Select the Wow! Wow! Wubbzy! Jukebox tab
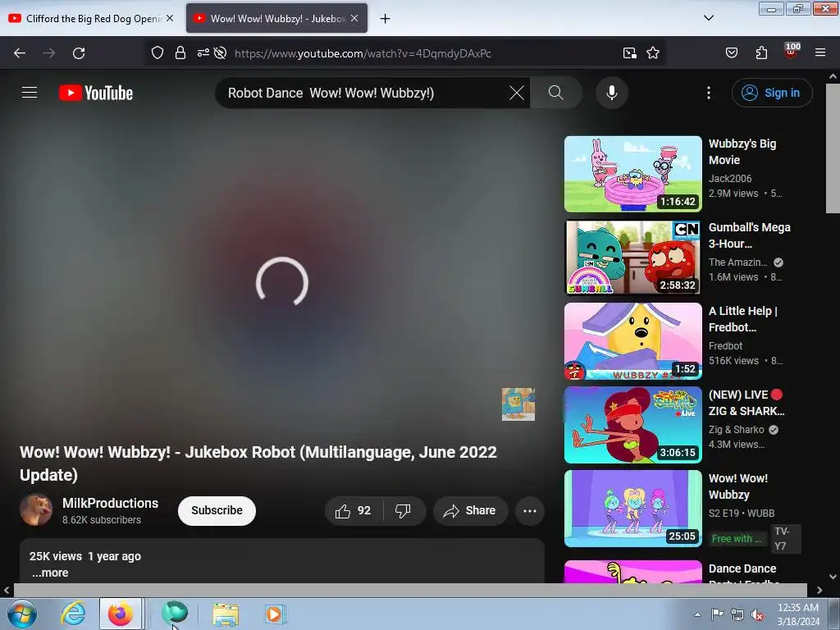The image size is (840, 630). (x=277, y=19)
